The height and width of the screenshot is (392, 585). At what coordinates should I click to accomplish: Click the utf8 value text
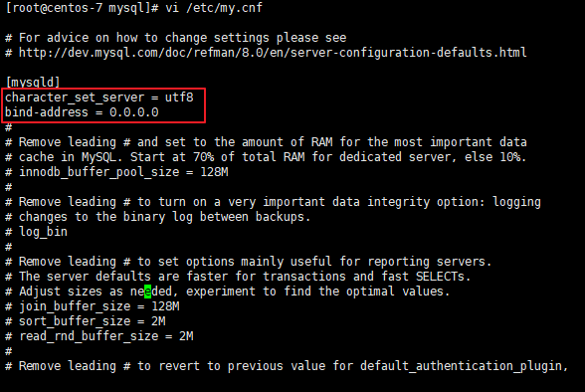[179, 98]
